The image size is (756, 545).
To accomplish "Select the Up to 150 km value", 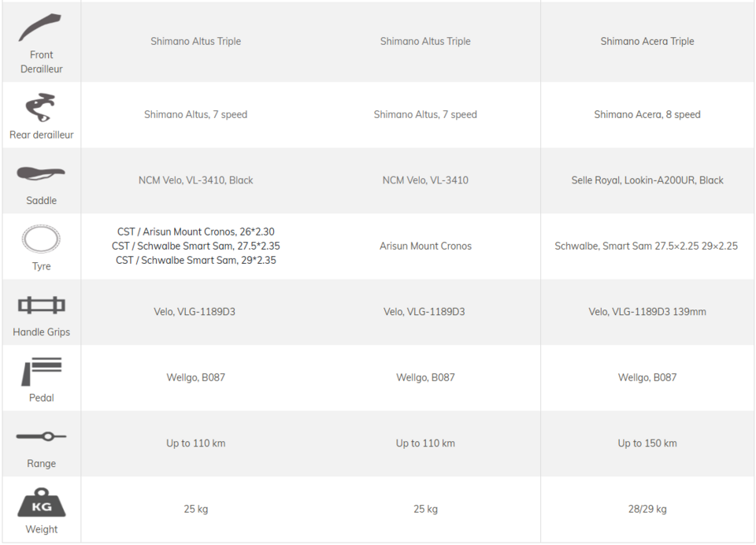I will click(x=647, y=443).
